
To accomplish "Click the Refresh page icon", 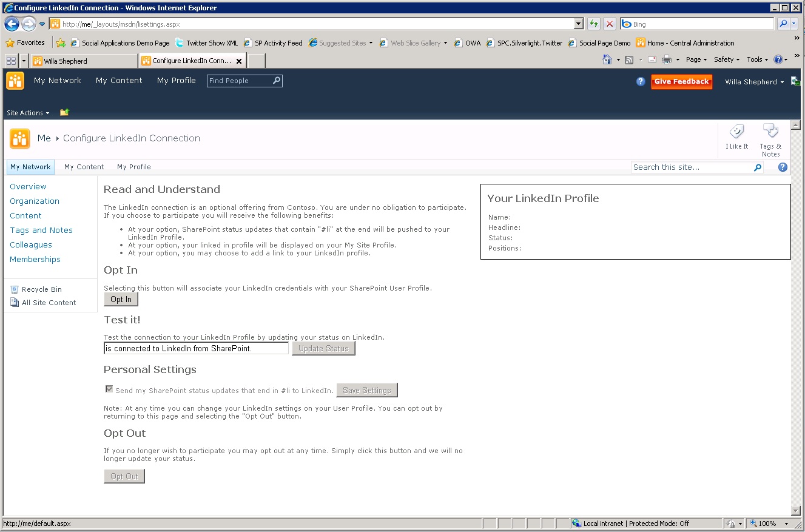I will pos(594,24).
